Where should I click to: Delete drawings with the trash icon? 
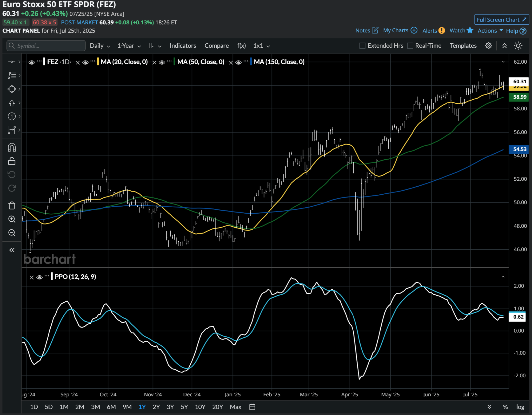click(12, 206)
